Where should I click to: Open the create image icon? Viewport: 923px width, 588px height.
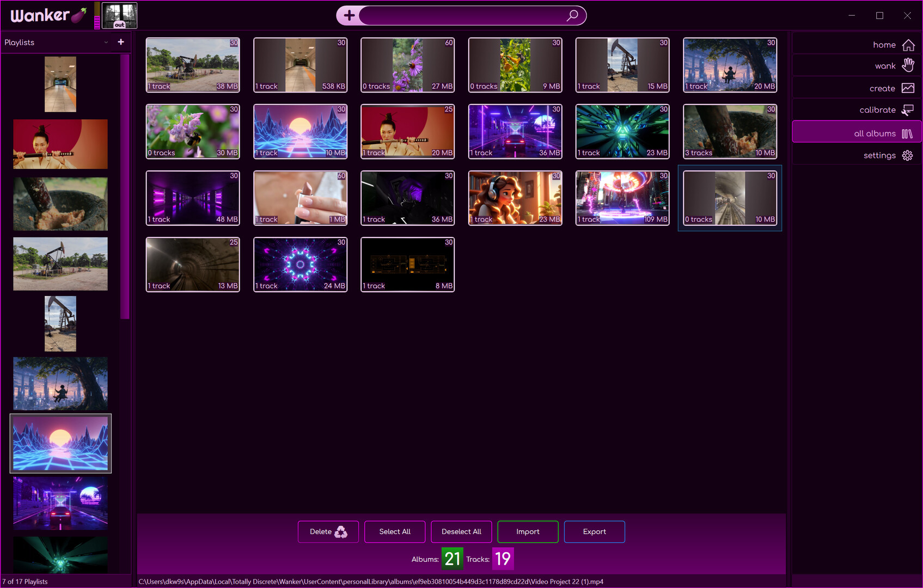[x=908, y=88]
